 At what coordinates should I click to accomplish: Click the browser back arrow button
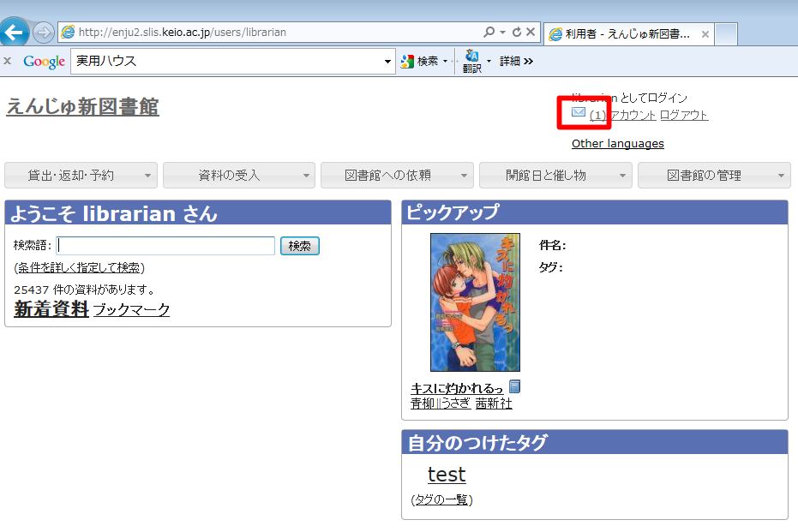[13, 33]
